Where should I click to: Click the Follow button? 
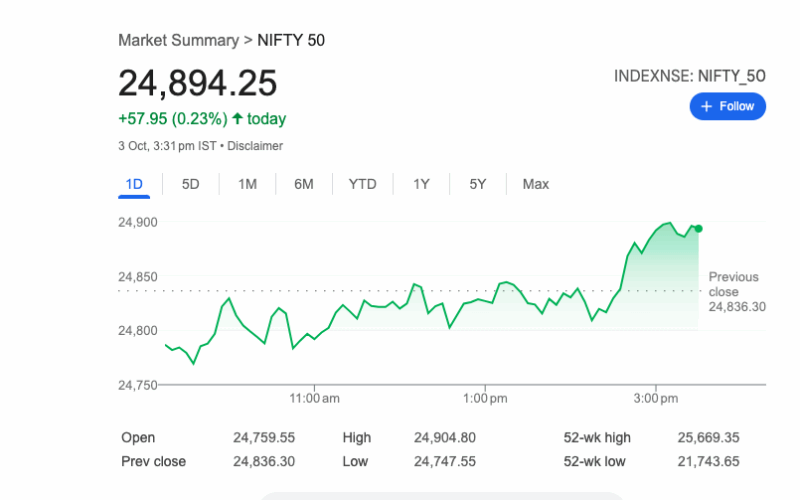(728, 106)
